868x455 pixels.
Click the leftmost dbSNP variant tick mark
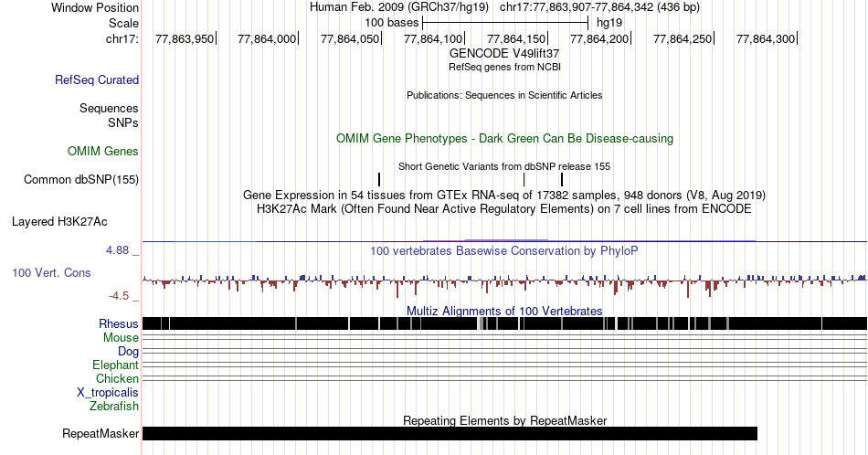(379, 179)
